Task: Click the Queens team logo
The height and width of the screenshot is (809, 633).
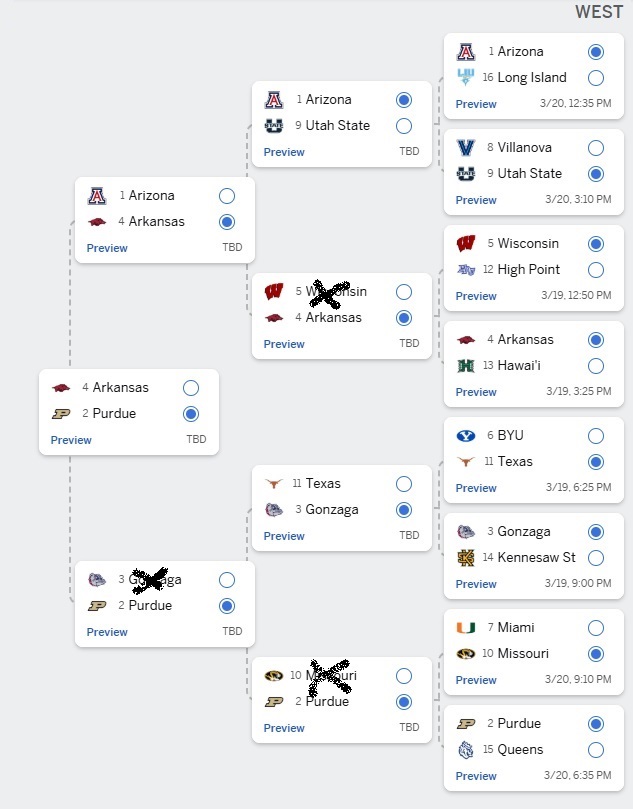Action: [x=466, y=749]
